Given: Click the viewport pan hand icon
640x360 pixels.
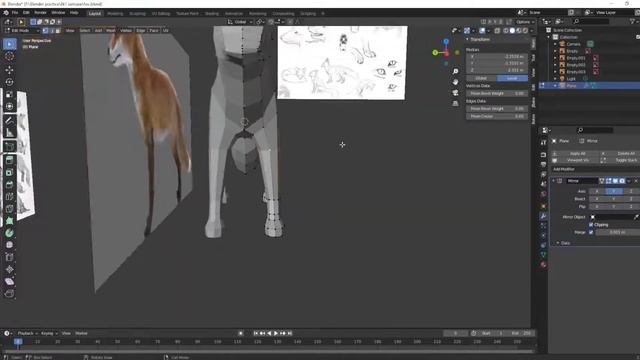Looking at the screenshot, I should point(456,82).
